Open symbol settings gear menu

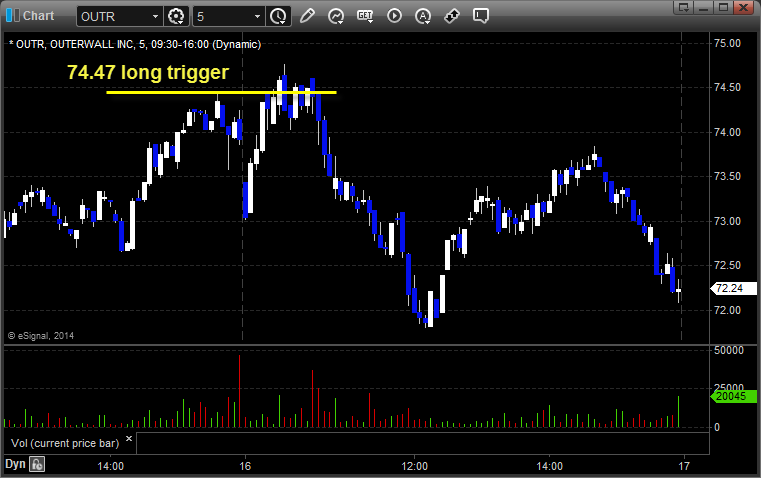pyautogui.click(x=176, y=16)
